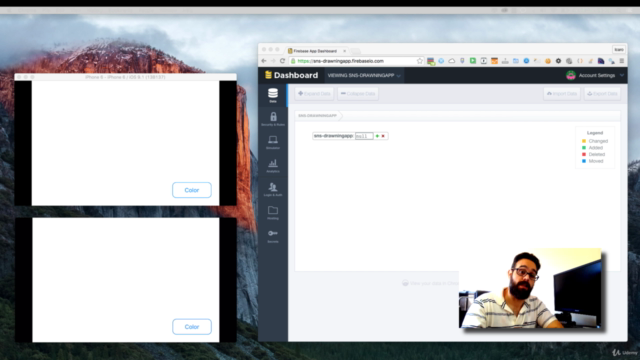The image size is (640, 360).
Task: Click the black gear extension icon
Action: 558,61
